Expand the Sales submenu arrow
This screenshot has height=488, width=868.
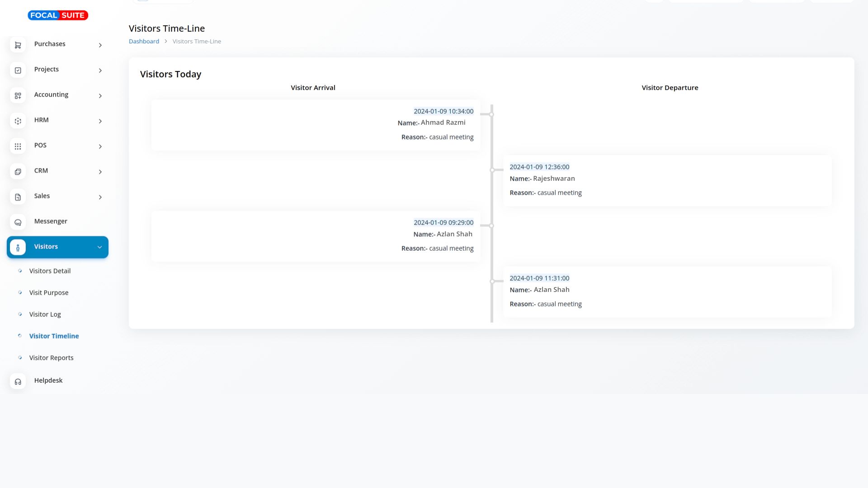tap(100, 197)
